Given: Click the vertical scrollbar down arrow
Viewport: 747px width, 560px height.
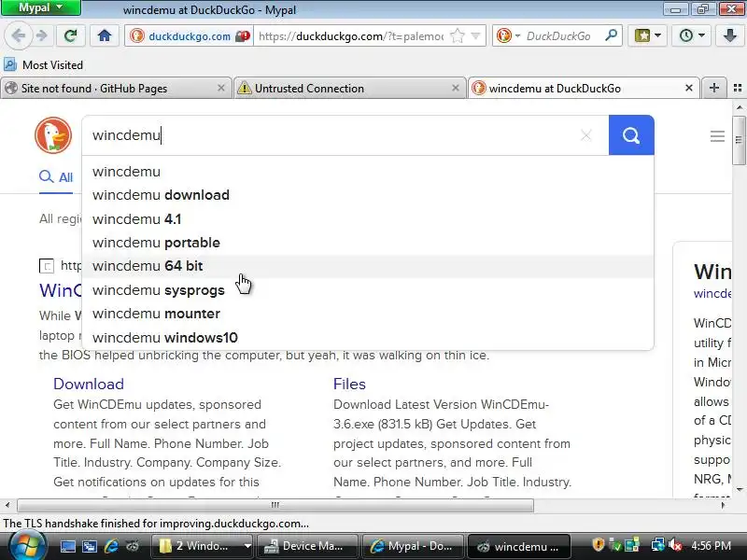Looking at the screenshot, I should 739,490.
